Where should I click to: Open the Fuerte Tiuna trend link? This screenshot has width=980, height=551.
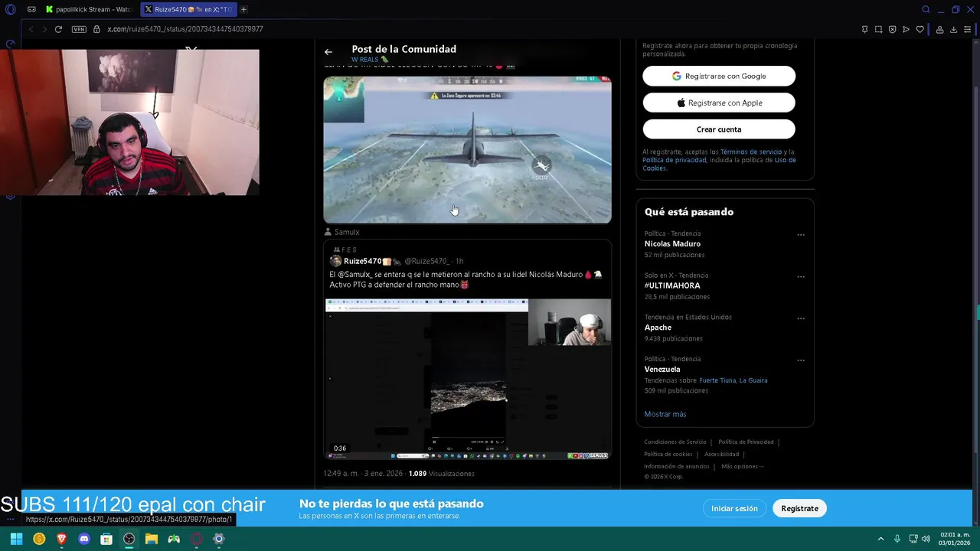(x=717, y=380)
